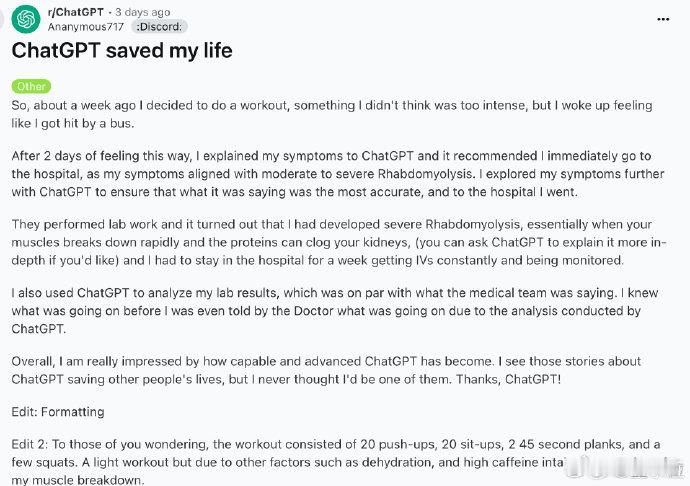Click the ChatGPT subreddit avatar icon
Screen dimensions: 690x486
click(x=26, y=19)
